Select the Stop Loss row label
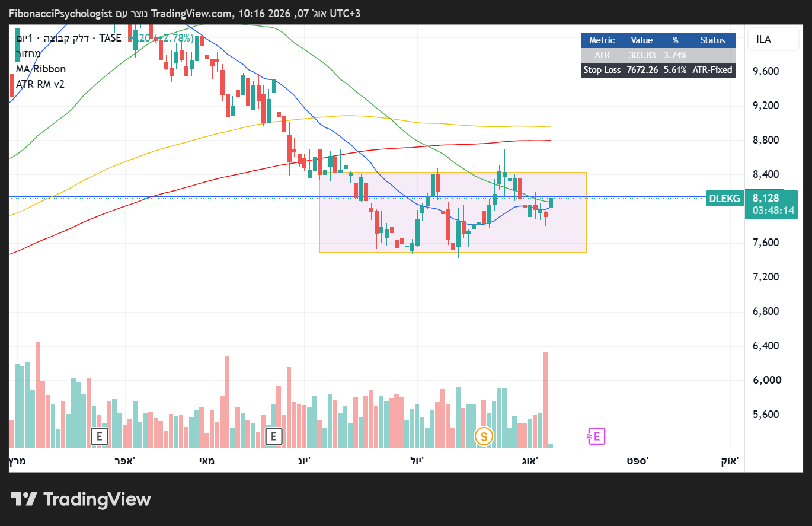 click(x=602, y=70)
